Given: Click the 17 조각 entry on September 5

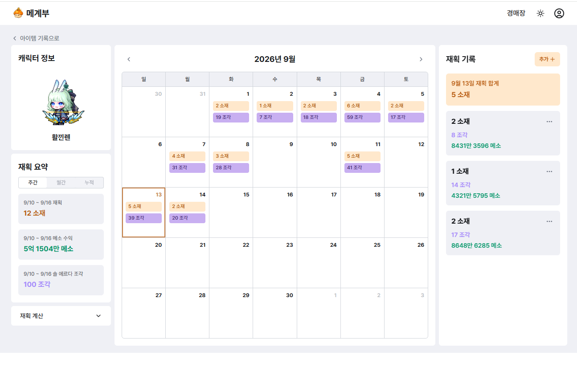Looking at the screenshot, I should click(x=406, y=118).
